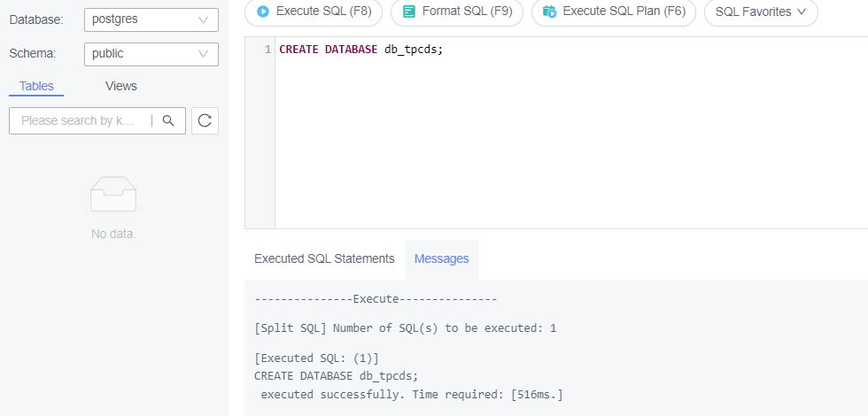The width and height of the screenshot is (868, 416).
Task: Click the refresh tables icon button
Action: [x=205, y=120]
